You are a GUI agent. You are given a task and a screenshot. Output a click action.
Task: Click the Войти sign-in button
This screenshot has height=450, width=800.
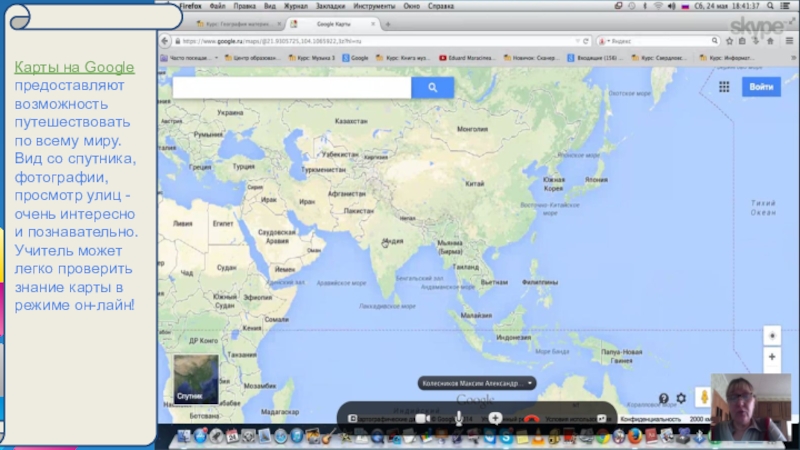click(x=761, y=87)
